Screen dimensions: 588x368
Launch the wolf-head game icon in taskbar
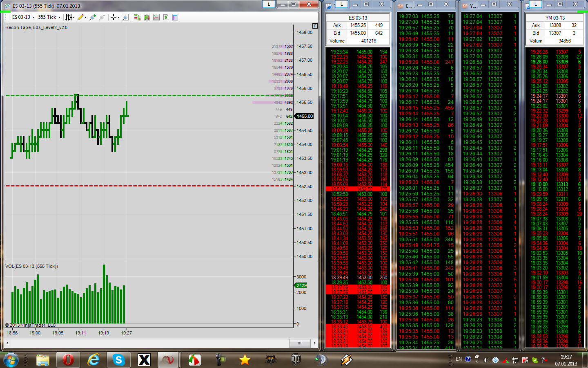270,360
